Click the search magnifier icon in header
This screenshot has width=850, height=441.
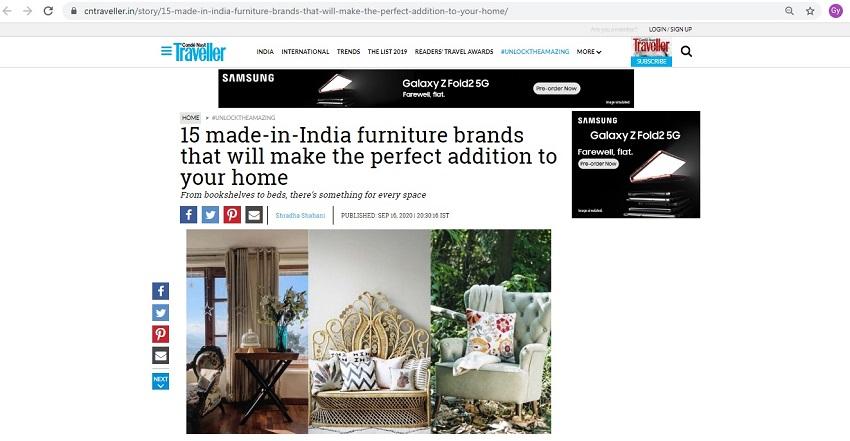pos(686,51)
